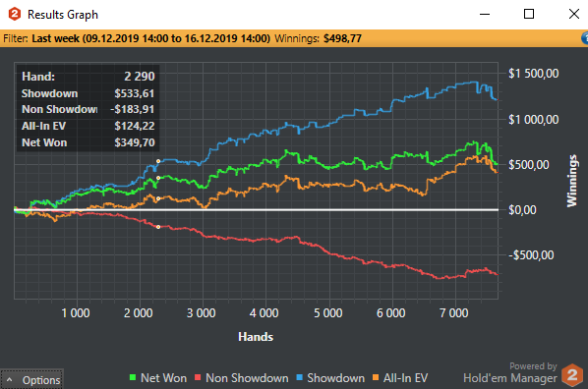Maximize the Results Graph window
This screenshot has height=389, width=588.
(529, 14)
